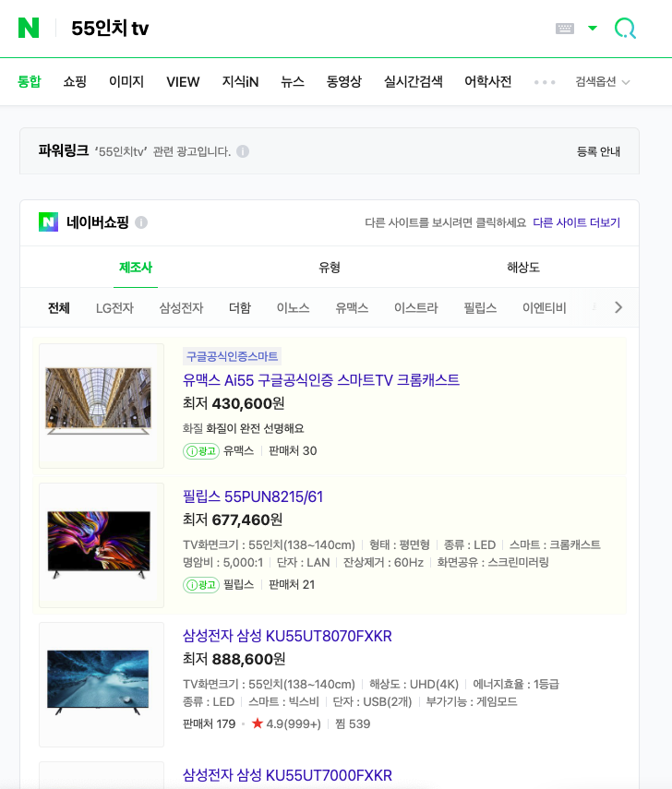Viewport: 672px width, 789px height.
Task: Click the red star rating 4.9(999+)
Action: (286, 723)
